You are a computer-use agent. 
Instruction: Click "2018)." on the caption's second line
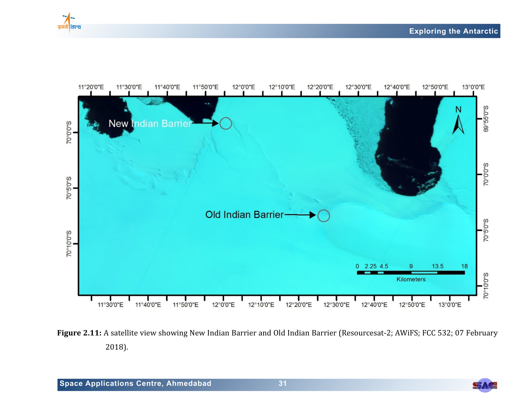click(117, 347)
